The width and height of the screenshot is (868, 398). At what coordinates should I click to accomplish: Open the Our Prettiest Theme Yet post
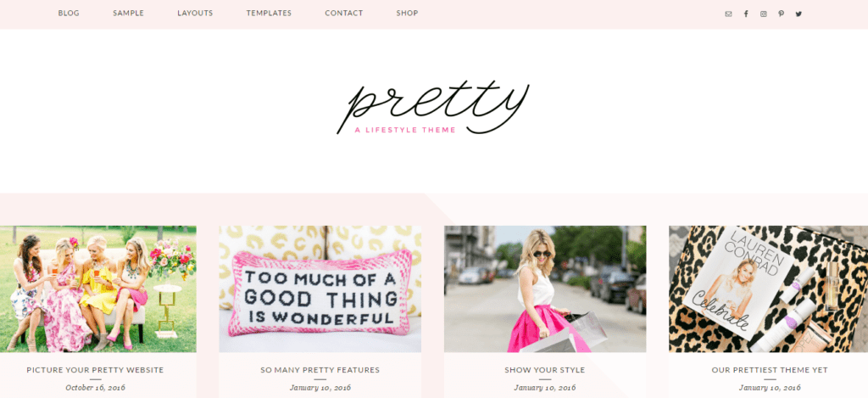[770, 370]
